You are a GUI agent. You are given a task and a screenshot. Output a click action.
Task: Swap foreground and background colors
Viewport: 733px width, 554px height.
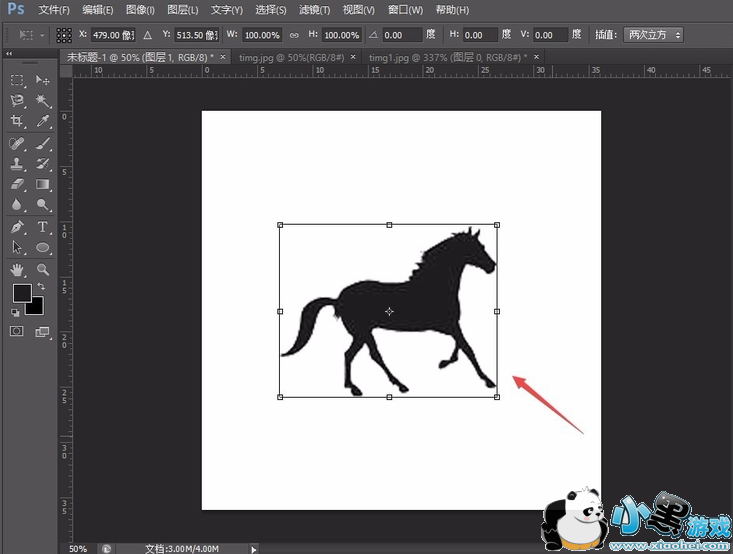coord(42,287)
